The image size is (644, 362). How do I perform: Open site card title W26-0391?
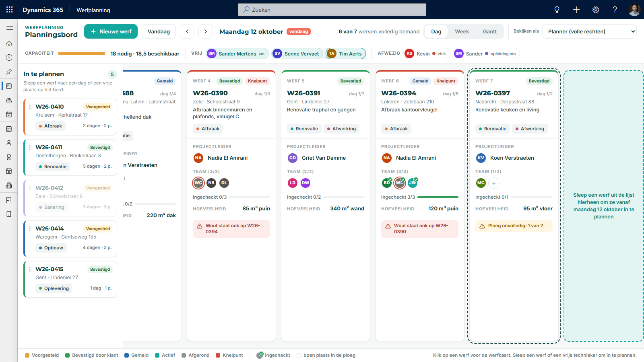click(x=303, y=93)
